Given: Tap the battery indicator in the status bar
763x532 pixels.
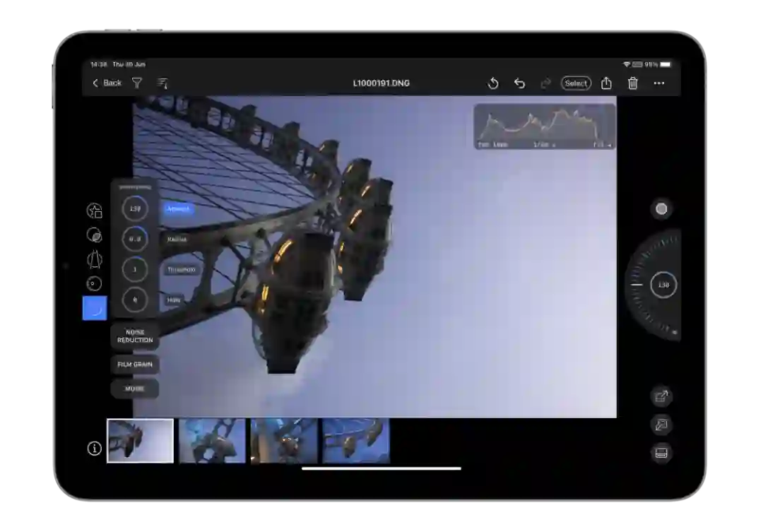Looking at the screenshot, I should 666,64.
